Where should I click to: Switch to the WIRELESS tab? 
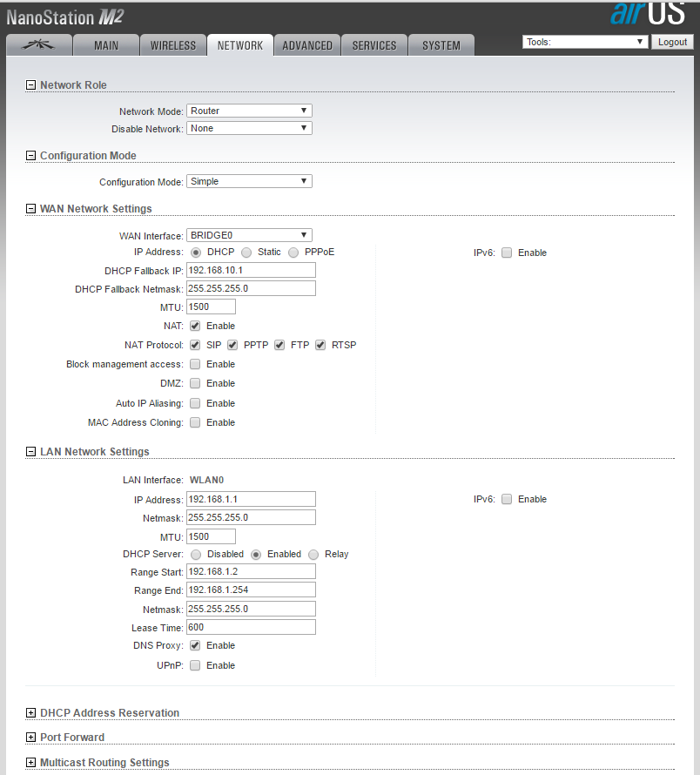[x=173, y=45]
